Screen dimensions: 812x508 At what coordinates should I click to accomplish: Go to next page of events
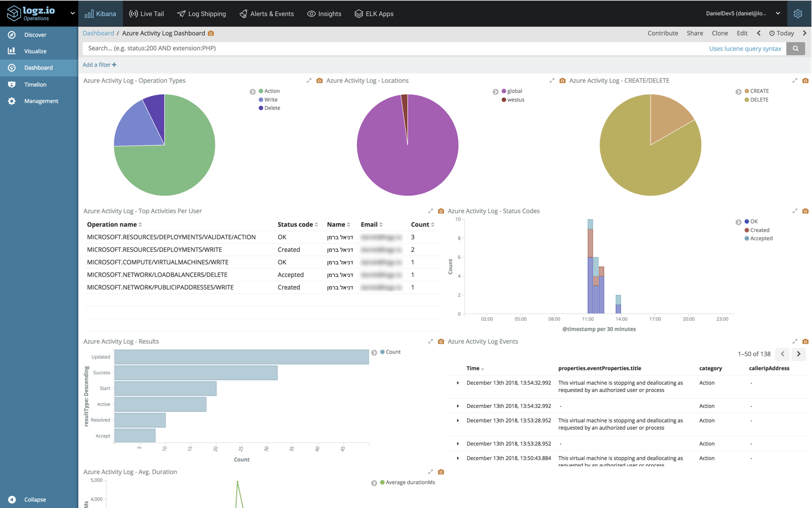pos(798,354)
